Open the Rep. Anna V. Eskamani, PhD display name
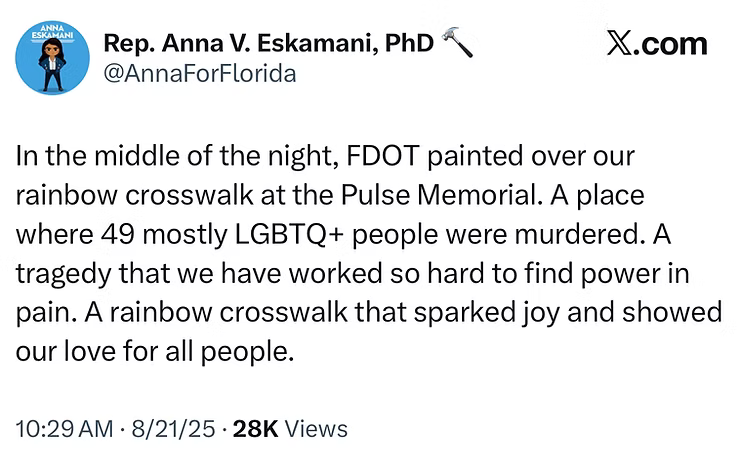Viewport: 740px width, 461px height. (x=268, y=43)
